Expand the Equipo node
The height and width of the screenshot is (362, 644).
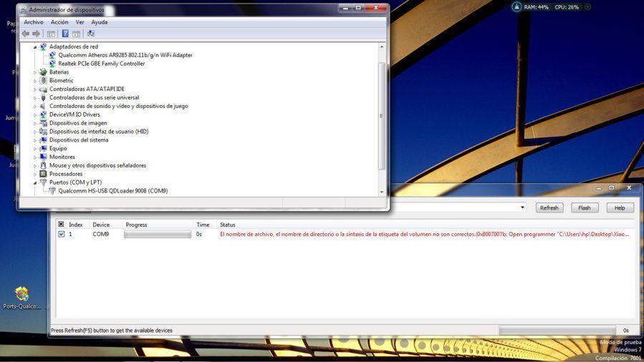[35, 149]
